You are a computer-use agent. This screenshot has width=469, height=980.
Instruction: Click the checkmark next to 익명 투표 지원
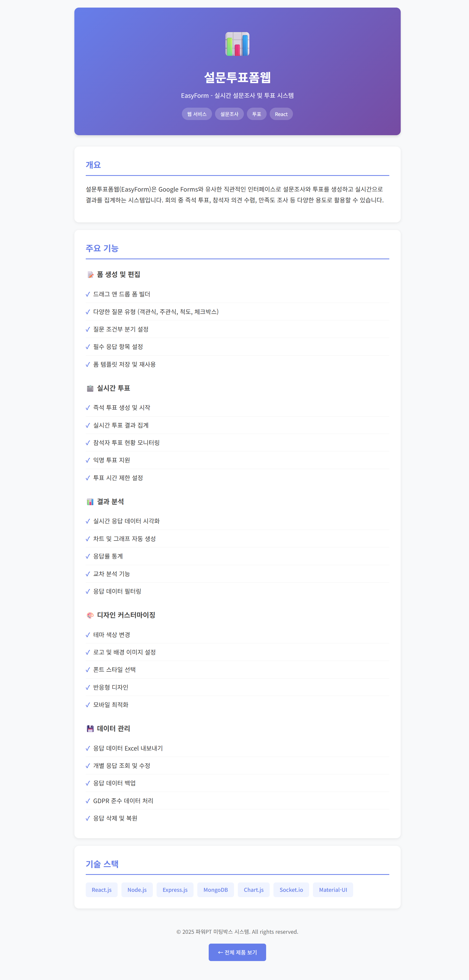point(88,460)
